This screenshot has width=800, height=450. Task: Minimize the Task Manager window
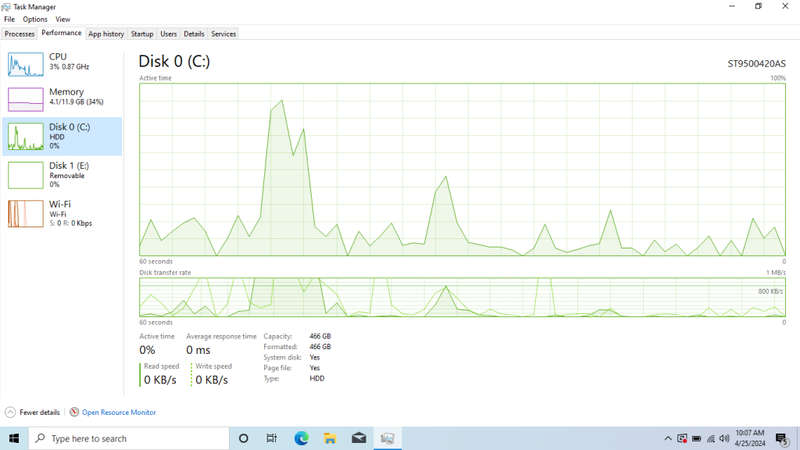732,6
